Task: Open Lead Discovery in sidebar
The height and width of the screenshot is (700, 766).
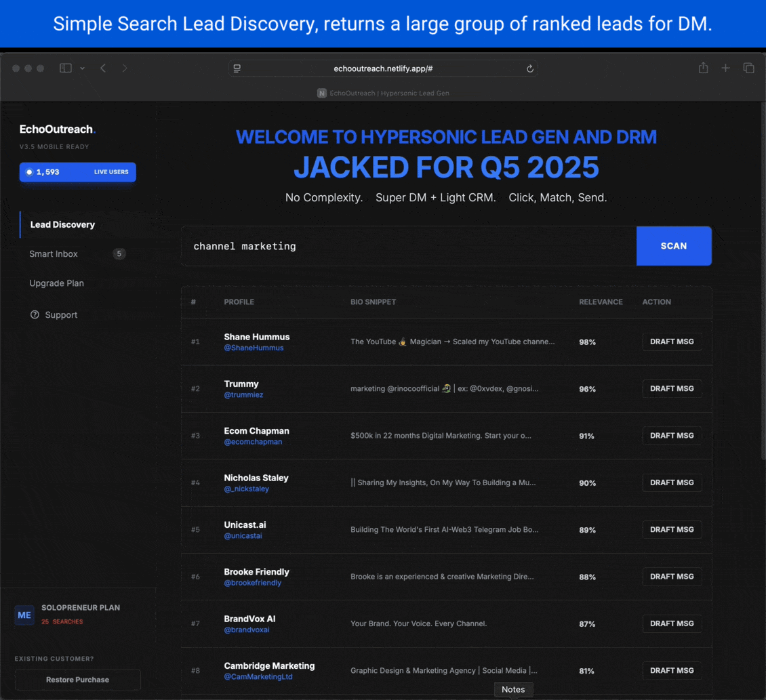Action: [62, 225]
